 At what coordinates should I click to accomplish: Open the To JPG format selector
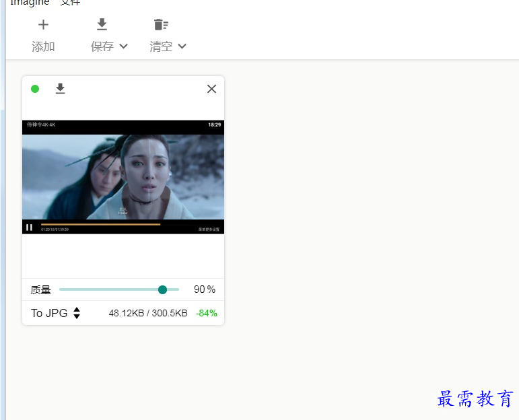49,313
